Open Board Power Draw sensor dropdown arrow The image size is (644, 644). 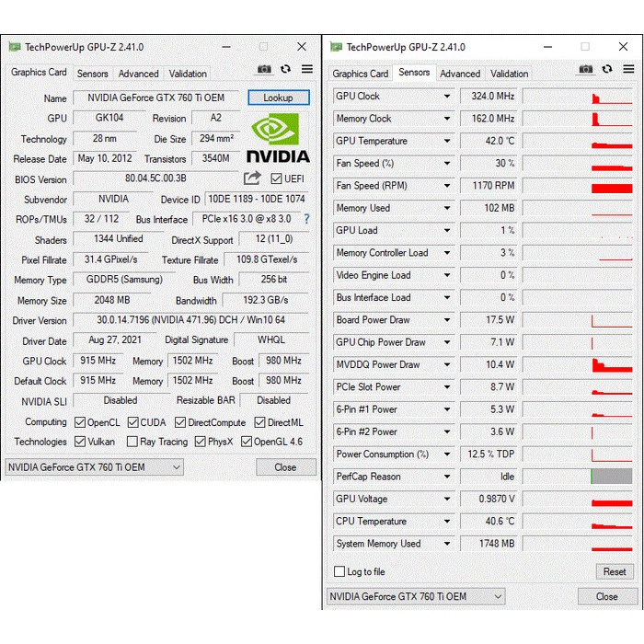[447, 320]
